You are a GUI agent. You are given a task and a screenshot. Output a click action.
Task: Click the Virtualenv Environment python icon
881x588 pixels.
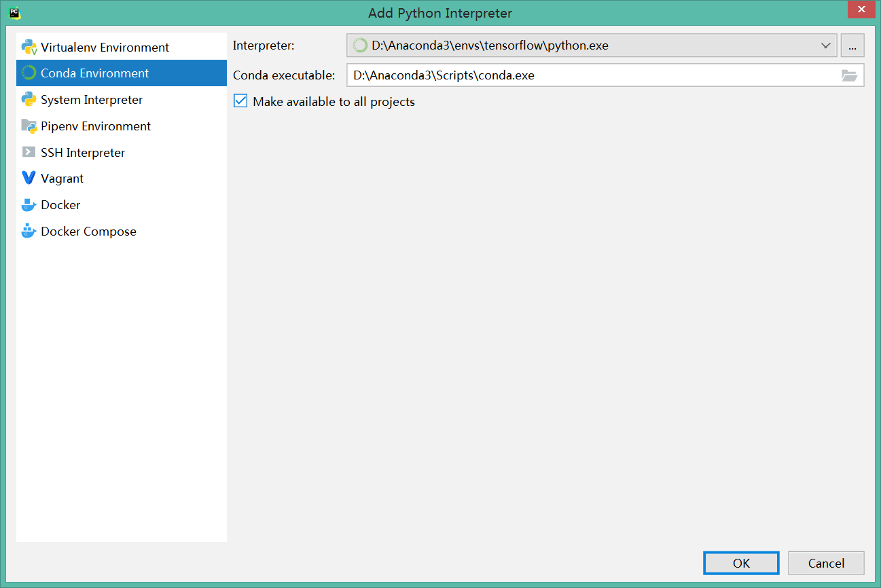coord(29,47)
